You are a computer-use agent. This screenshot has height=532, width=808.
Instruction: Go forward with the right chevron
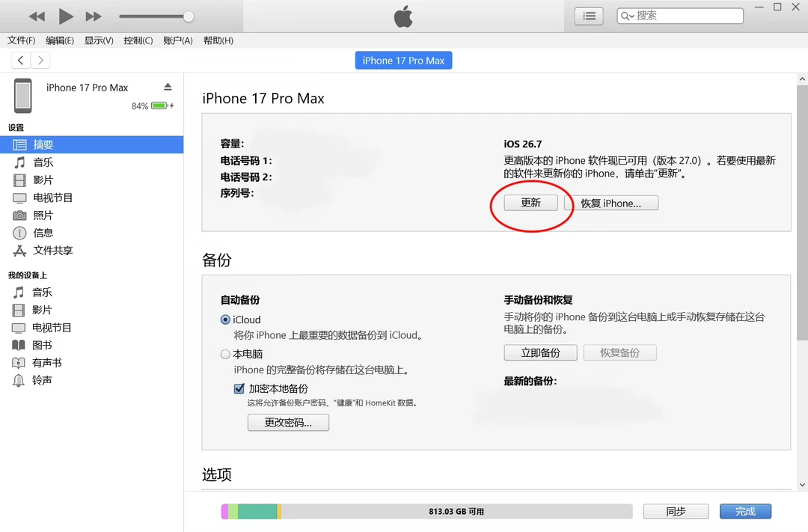40,61
